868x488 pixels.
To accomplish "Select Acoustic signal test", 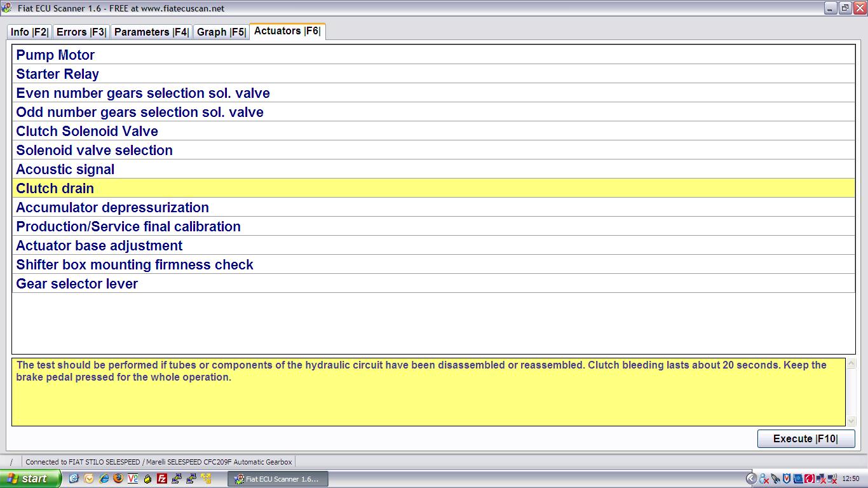I will [433, 169].
